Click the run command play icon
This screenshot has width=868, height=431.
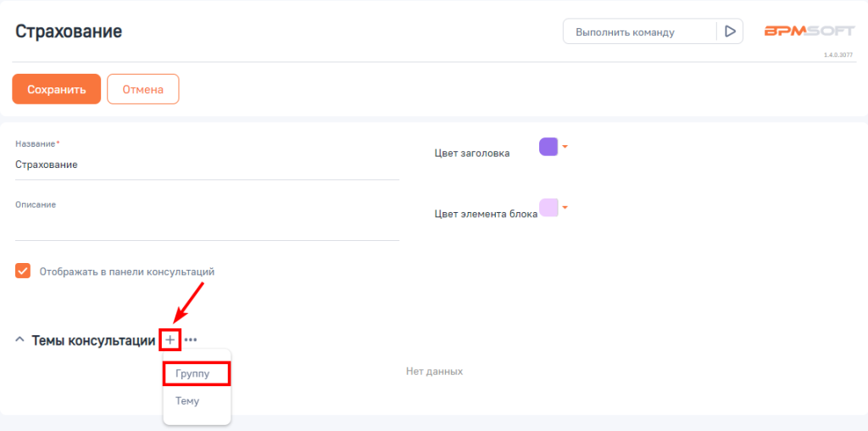[x=729, y=31]
